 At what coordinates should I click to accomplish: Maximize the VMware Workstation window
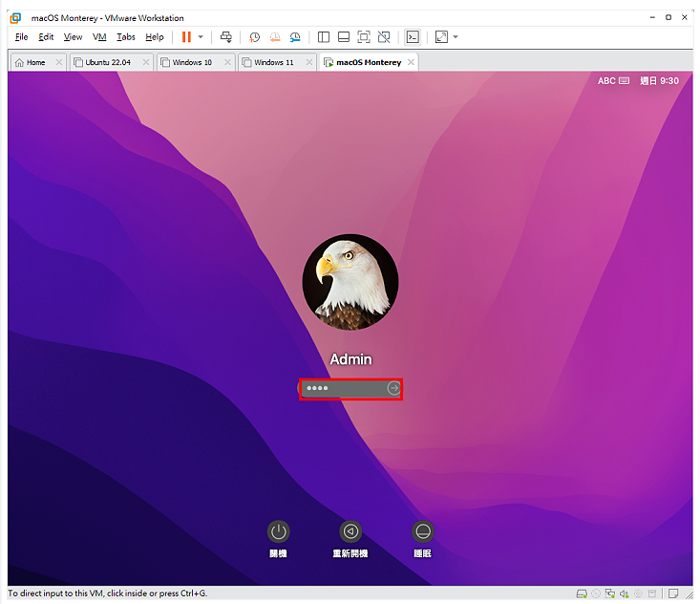click(668, 17)
